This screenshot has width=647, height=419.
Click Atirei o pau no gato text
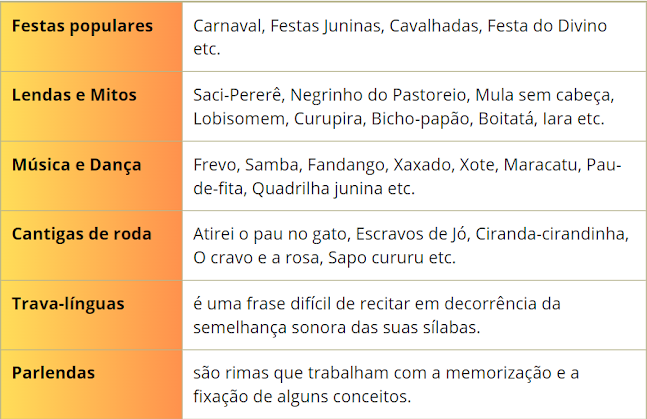[270, 234]
